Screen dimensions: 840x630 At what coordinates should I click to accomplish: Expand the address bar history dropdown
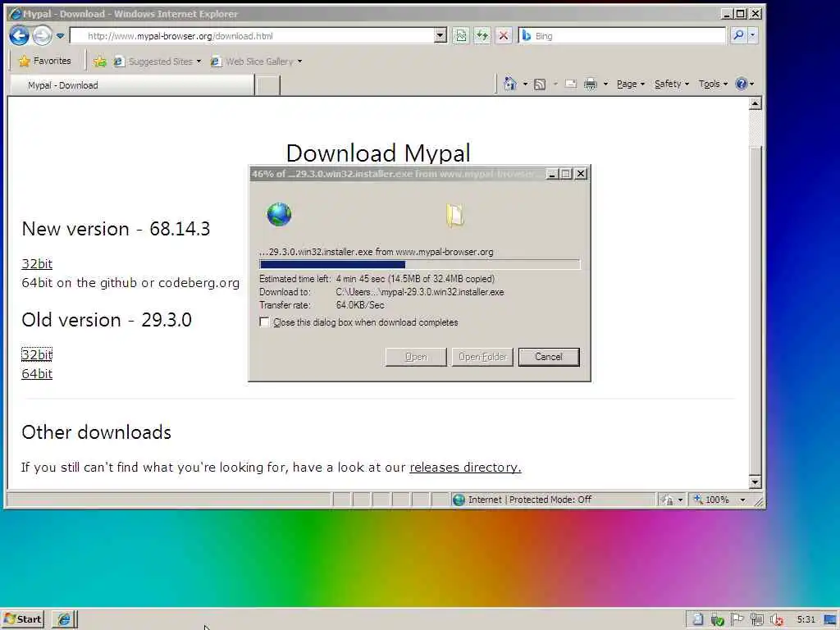440,36
